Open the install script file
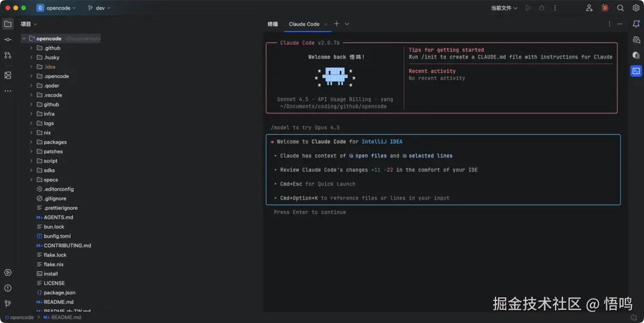The height and width of the screenshot is (323, 644). click(x=51, y=274)
